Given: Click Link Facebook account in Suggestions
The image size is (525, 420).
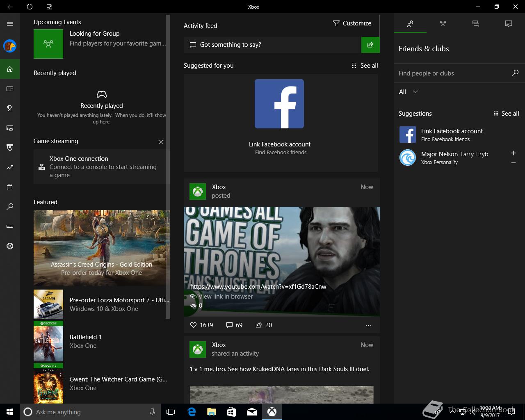Looking at the screenshot, I should [452, 131].
